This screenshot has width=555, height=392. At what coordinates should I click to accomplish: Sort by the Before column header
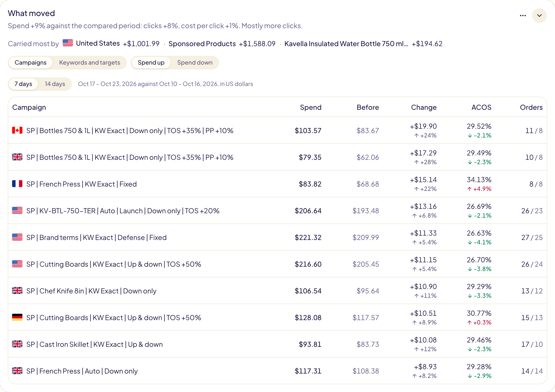pyautogui.click(x=368, y=107)
